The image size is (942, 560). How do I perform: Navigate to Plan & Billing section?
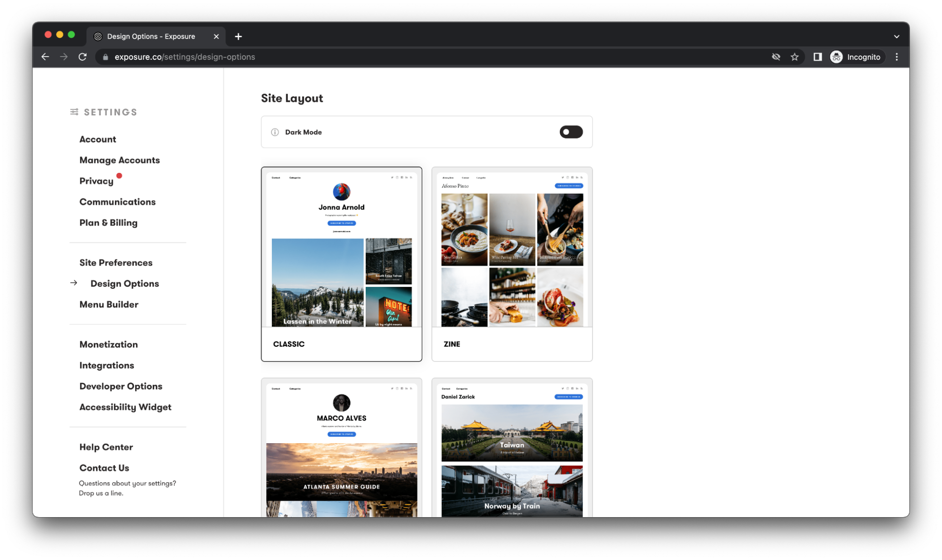click(108, 222)
